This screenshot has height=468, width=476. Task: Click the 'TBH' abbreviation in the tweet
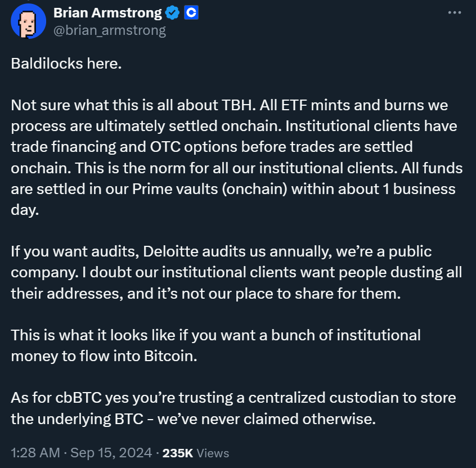[239, 105]
